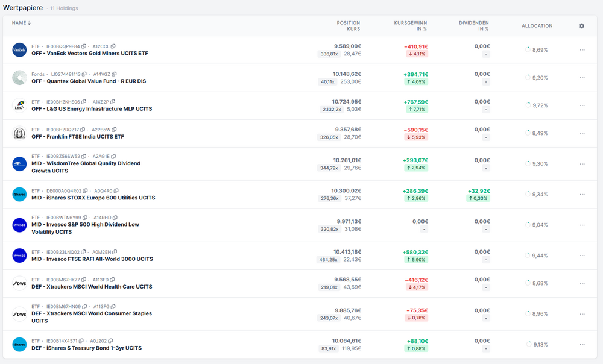Viewport: 603px width, 364px height.
Task: Copy ISIN IE00B23LNQ02 of Invesco RAFI
Action: click(83, 252)
